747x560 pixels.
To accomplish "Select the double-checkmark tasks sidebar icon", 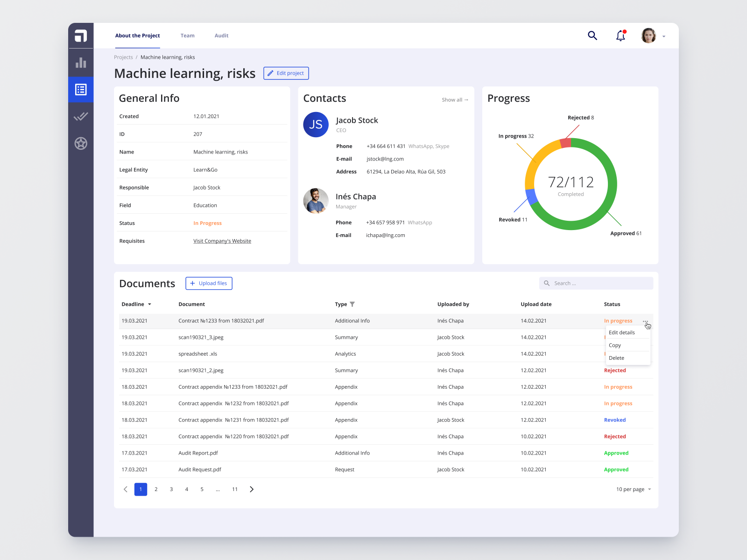I will (80, 117).
